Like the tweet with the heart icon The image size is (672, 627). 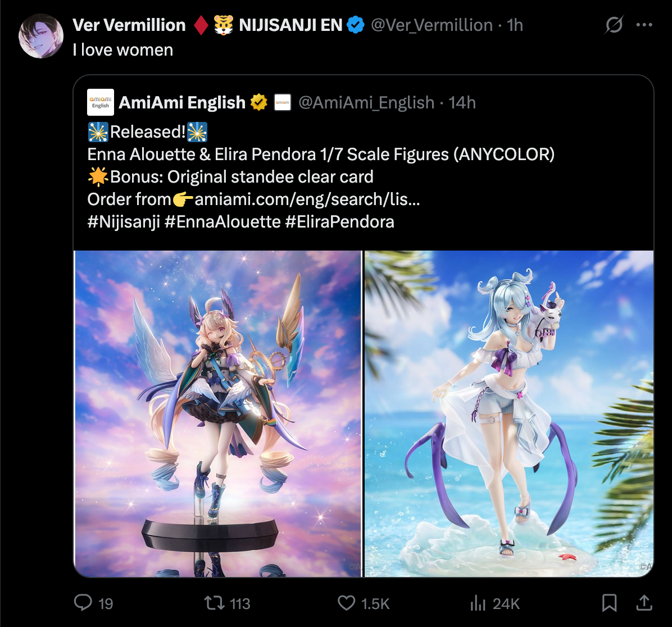click(346, 603)
